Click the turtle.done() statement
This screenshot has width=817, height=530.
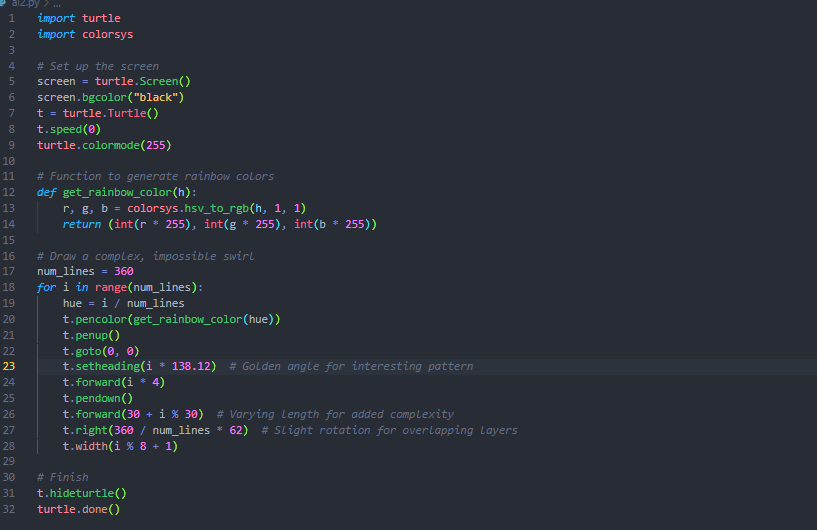tap(78, 509)
